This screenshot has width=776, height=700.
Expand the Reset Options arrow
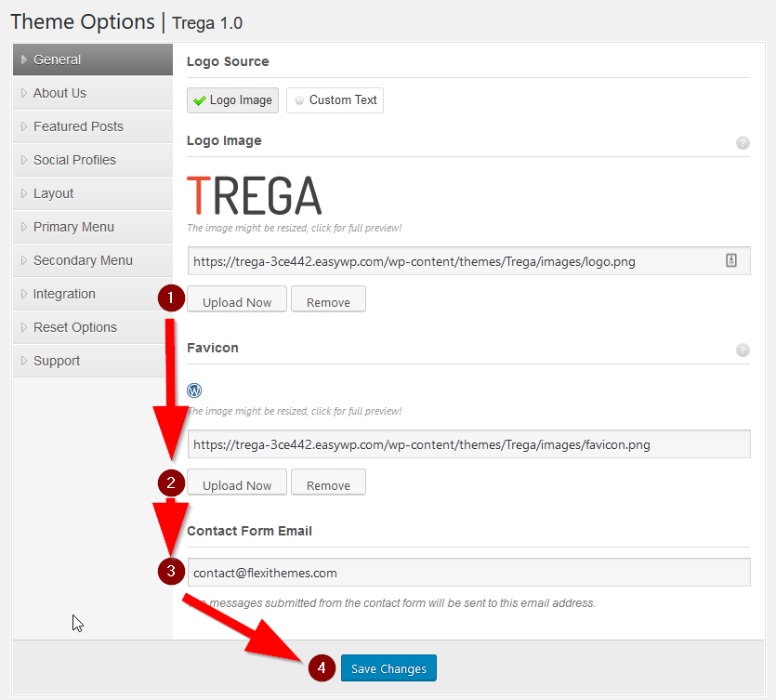pos(24,327)
